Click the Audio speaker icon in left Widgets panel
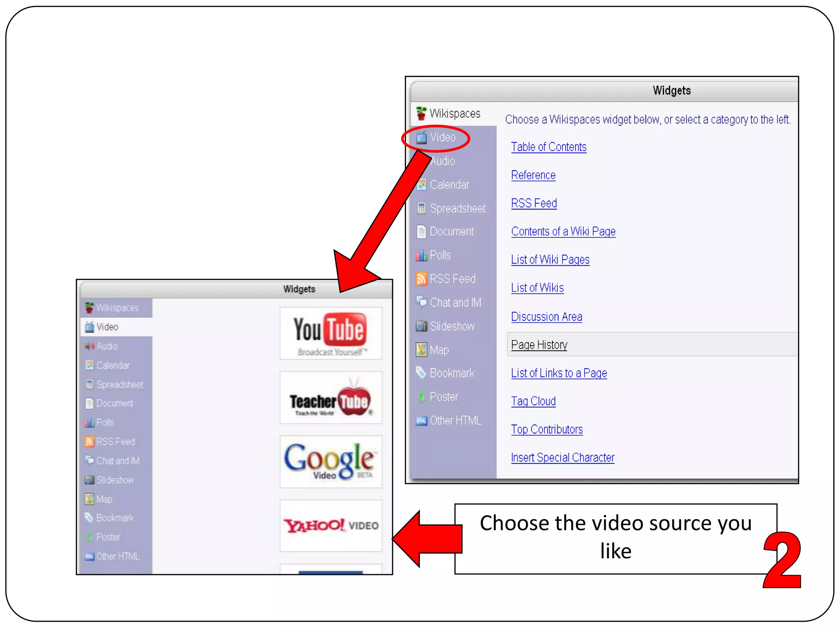 [x=89, y=346]
